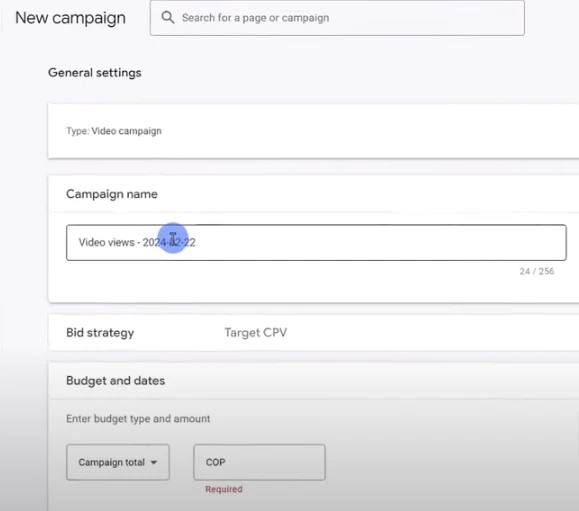The image size is (579, 511).
Task: Select the 'General settings' heading
Action: coord(95,73)
